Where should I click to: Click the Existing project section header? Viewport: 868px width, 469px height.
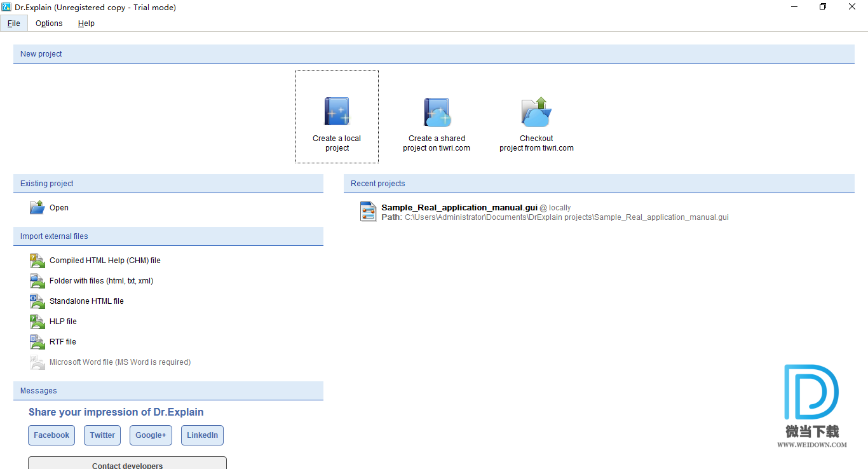[168, 184]
